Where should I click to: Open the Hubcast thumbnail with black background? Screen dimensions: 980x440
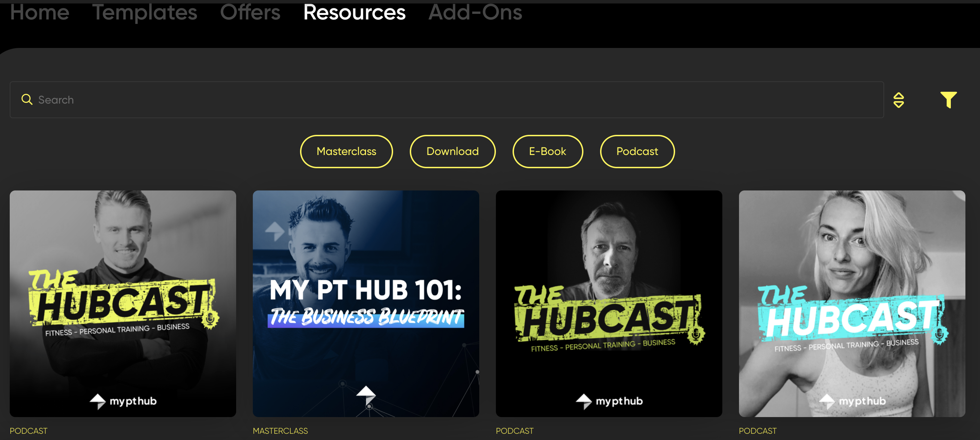click(x=609, y=303)
